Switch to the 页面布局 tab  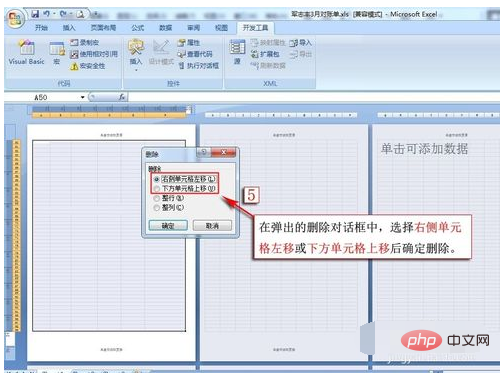tap(103, 28)
